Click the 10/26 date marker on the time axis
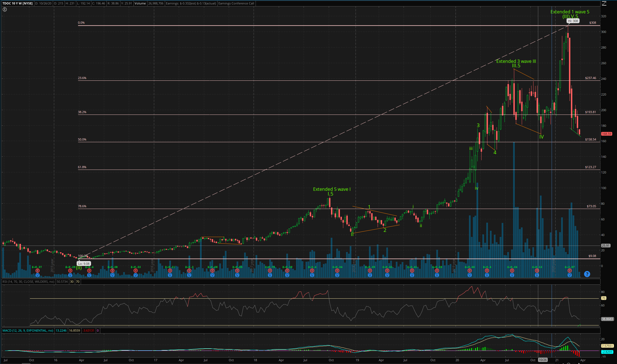The width and height of the screenshot is (617, 364). pyautogui.click(x=543, y=360)
